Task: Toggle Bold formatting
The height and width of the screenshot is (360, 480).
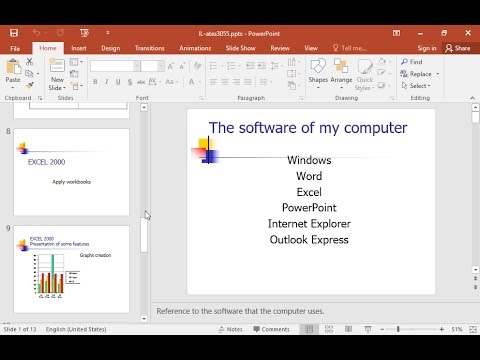Action: (95, 82)
